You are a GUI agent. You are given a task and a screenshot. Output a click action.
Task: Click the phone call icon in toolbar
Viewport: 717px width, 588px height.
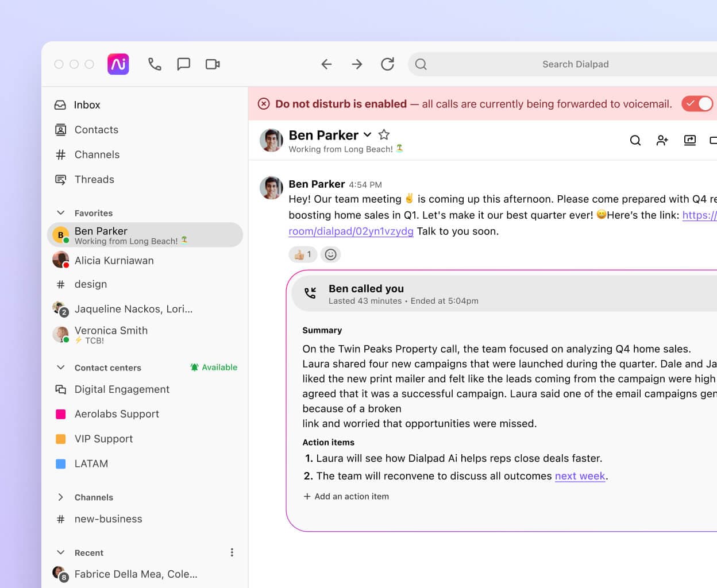(x=155, y=64)
